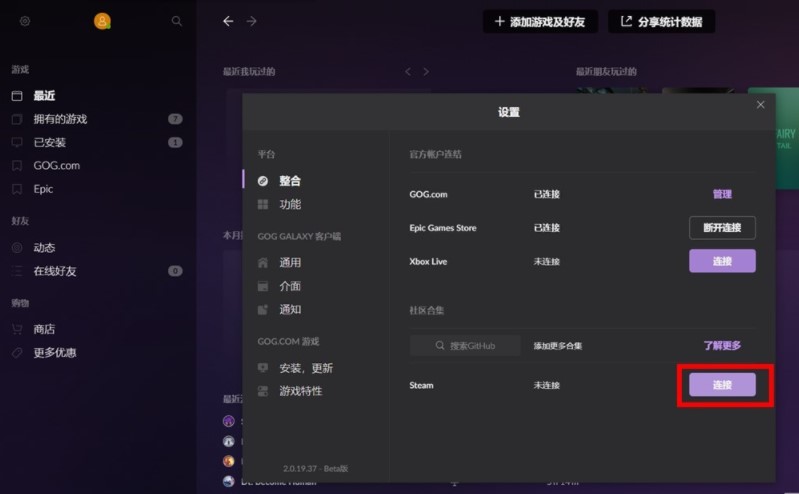This screenshot has width=799, height=494.
Task: Select 最近 in sidebar
Action: click(x=44, y=95)
